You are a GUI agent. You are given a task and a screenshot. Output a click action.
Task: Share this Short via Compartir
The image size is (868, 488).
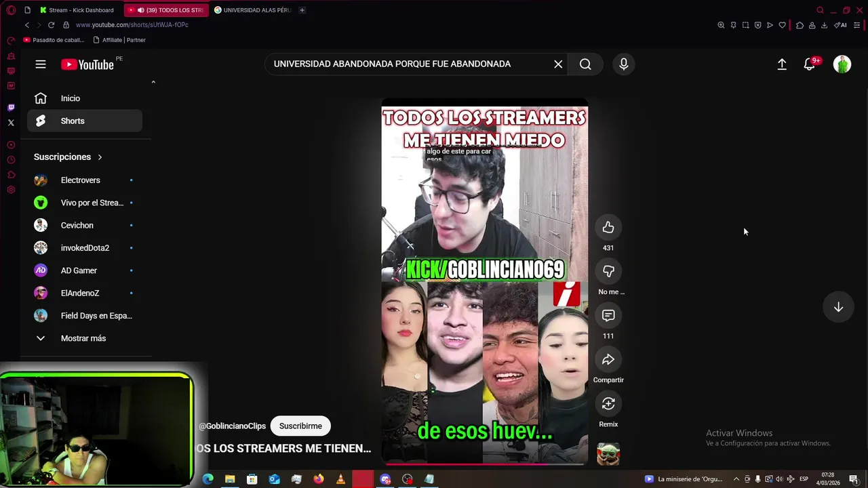pos(608,360)
